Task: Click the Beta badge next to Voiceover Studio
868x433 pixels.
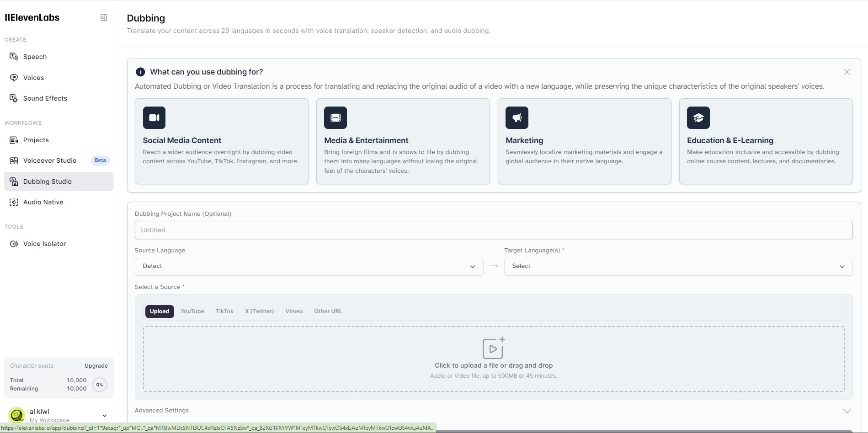Action: (100, 160)
